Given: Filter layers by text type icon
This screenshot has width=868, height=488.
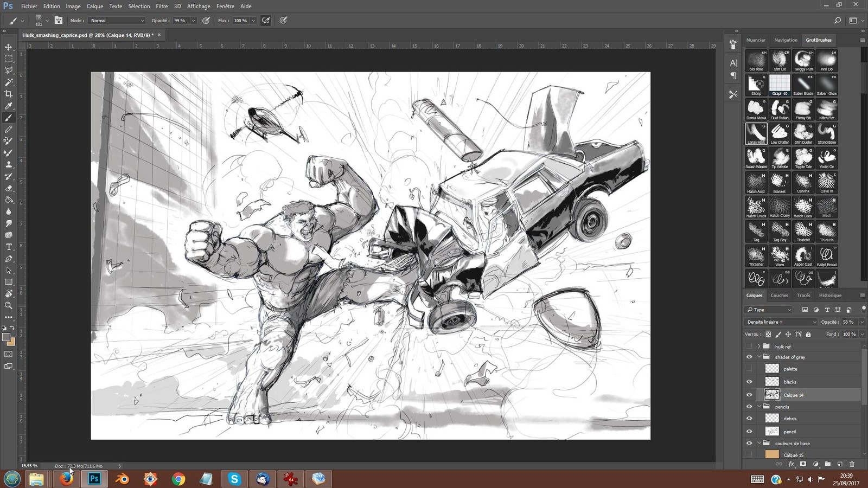Looking at the screenshot, I should (x=827, y=310).
